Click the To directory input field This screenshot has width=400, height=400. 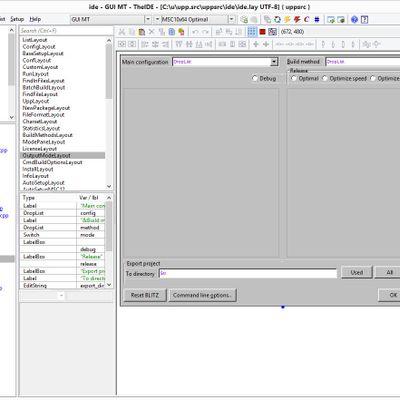[248, 273]
